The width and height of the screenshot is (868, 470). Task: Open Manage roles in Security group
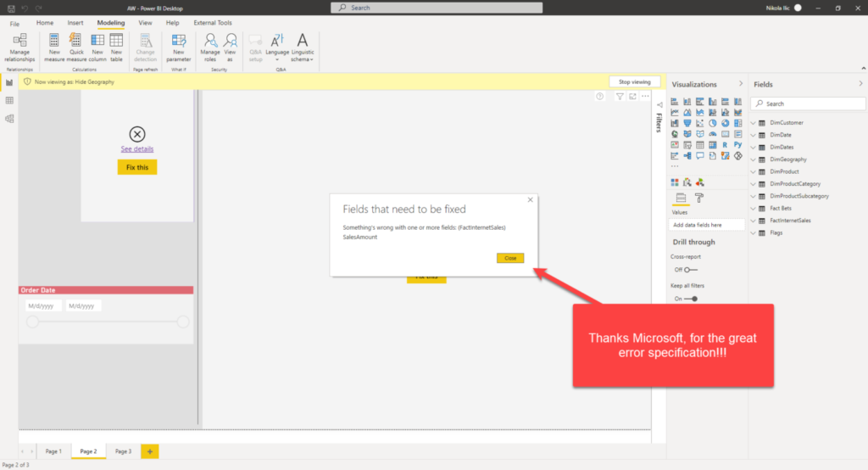pyautogui.click(x=210, y=48)
